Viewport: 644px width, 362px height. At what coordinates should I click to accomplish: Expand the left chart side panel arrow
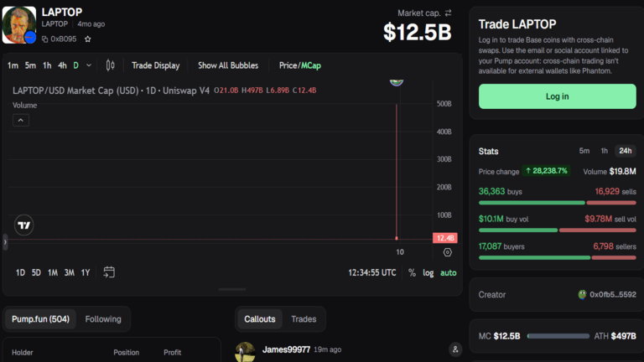(5, 241)
